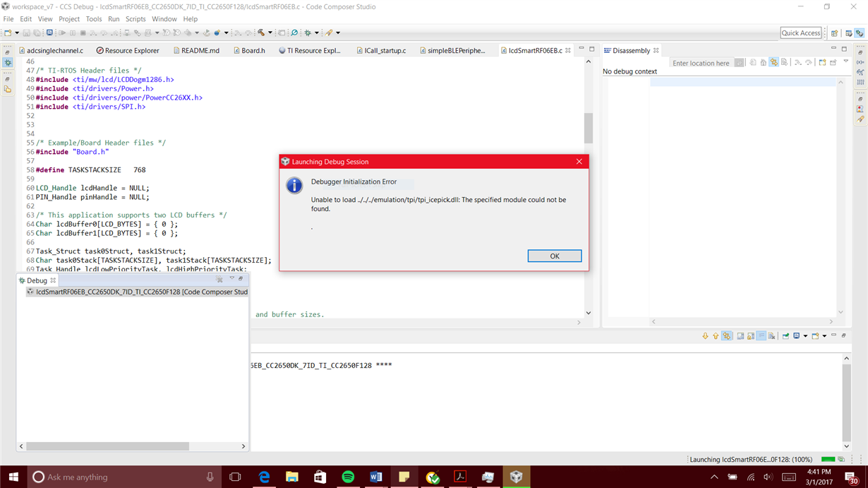
Task: Click the Debug bug toolbar icon
Action: tap(308, 32)
